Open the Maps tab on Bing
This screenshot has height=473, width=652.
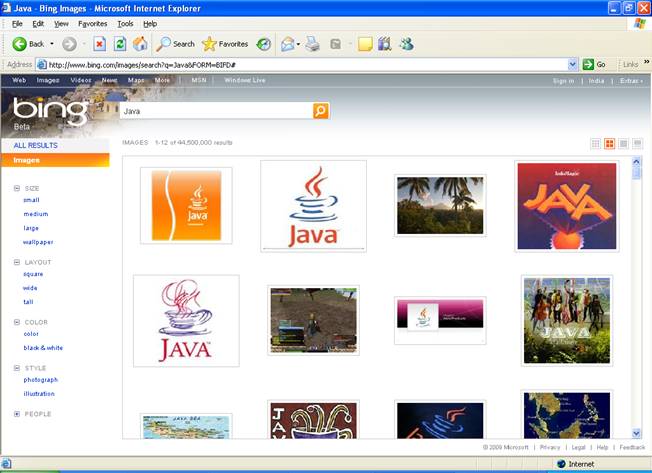tap(136, 80)
